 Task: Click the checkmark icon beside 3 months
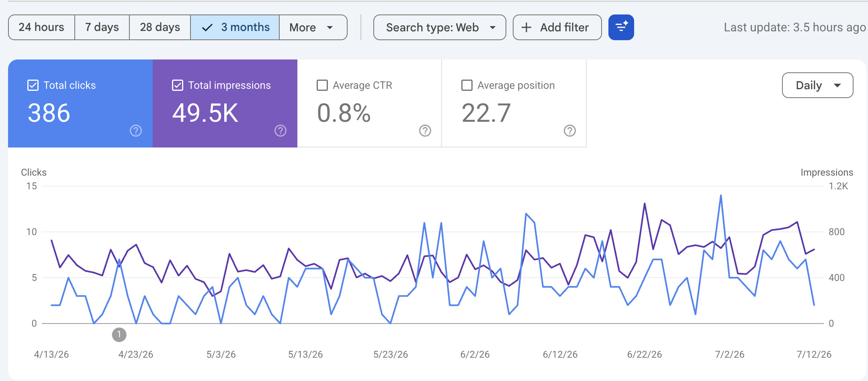point(207,27)
